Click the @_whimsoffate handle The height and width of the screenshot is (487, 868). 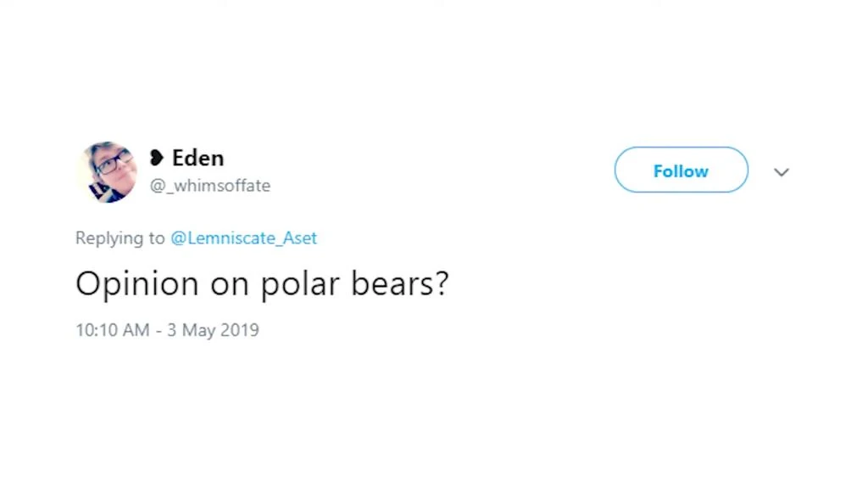click(x=210, y=186)
